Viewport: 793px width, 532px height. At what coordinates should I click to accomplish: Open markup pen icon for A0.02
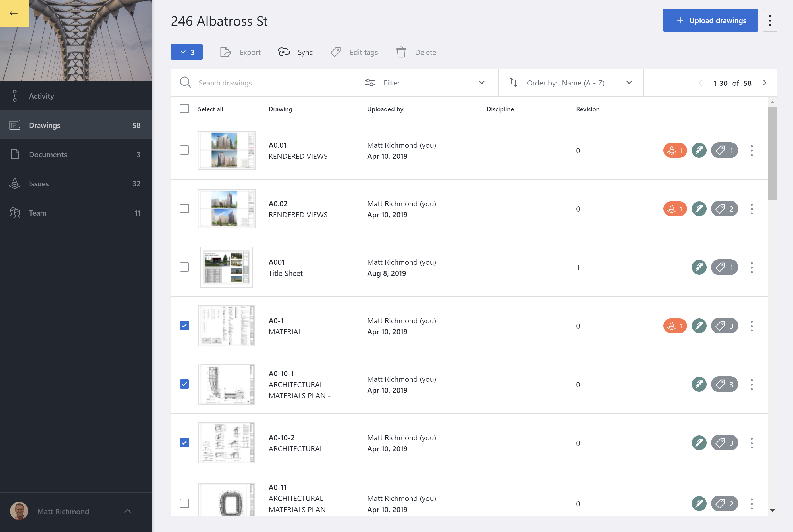tap(699, 209)
